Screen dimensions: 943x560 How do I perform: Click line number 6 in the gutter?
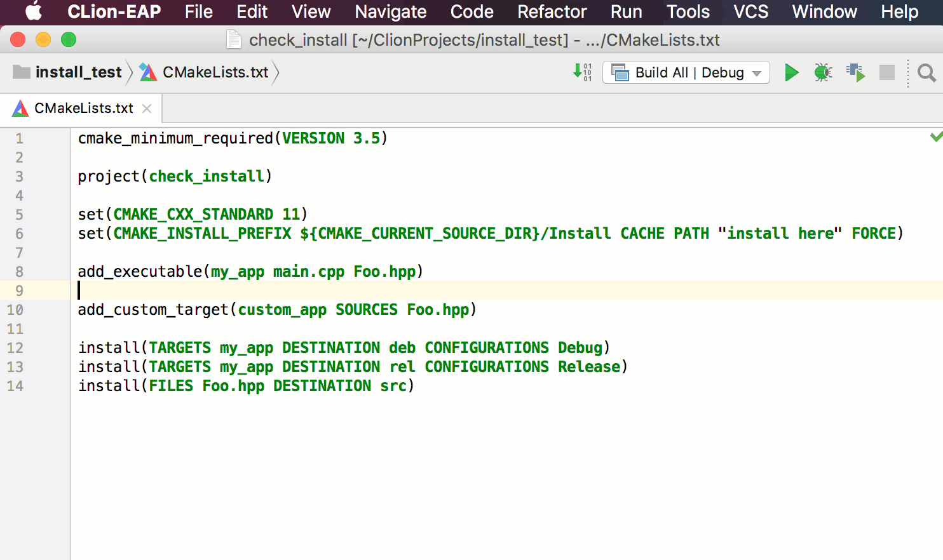coord(19,233)
